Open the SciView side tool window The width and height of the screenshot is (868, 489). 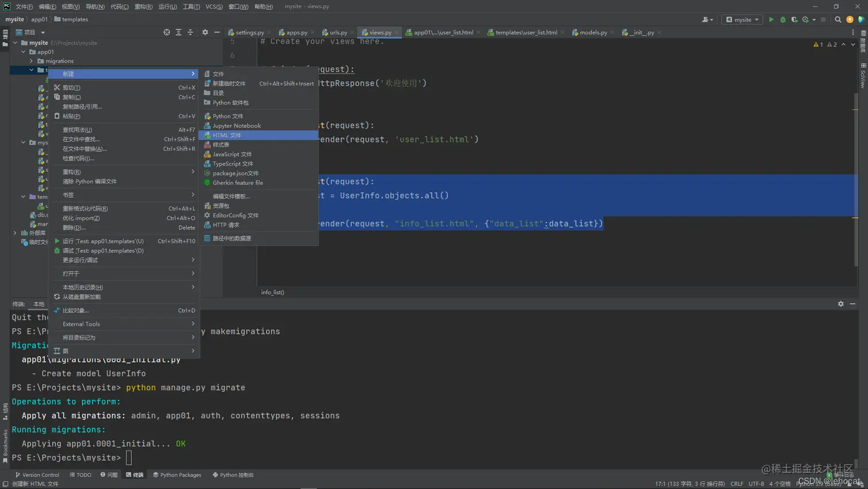(x=863, y=76)
